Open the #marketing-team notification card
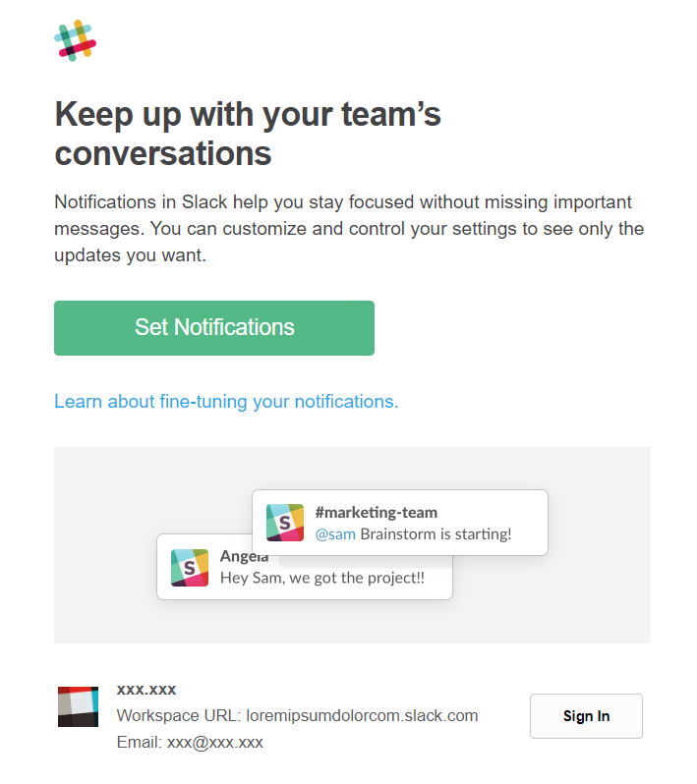This screenshot has height=784, width=697. click(x=400, y=523)
